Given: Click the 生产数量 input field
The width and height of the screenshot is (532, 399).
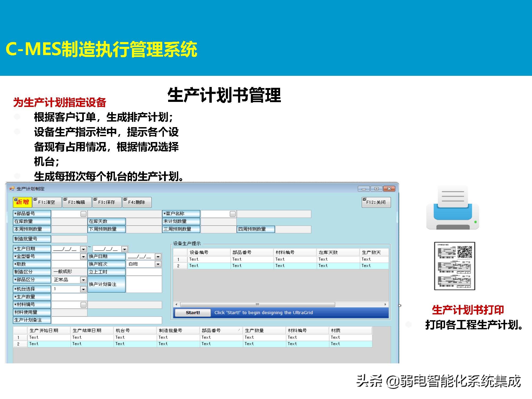Looking at the screenshot, I should 69,297.
